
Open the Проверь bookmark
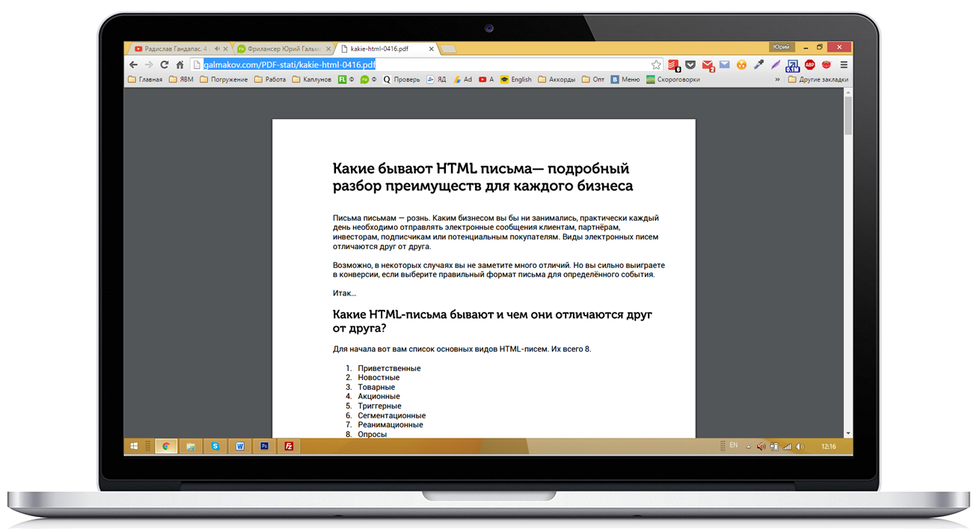(x=402, y=79)
